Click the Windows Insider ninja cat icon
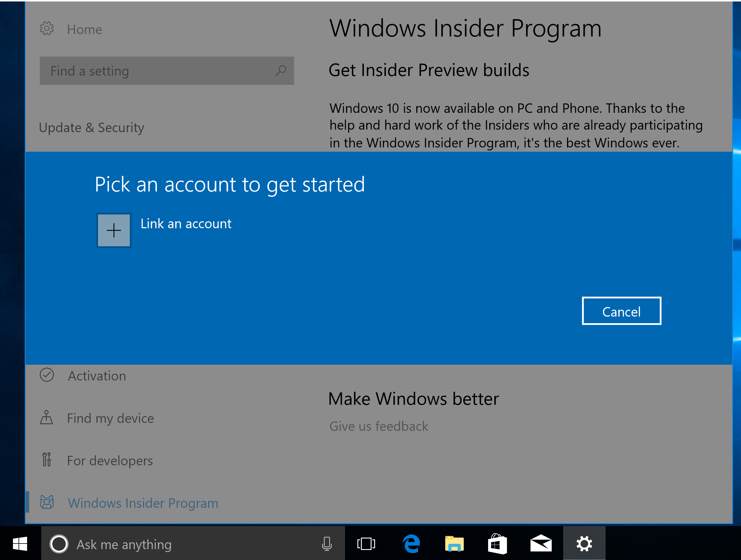 point(47,502)
